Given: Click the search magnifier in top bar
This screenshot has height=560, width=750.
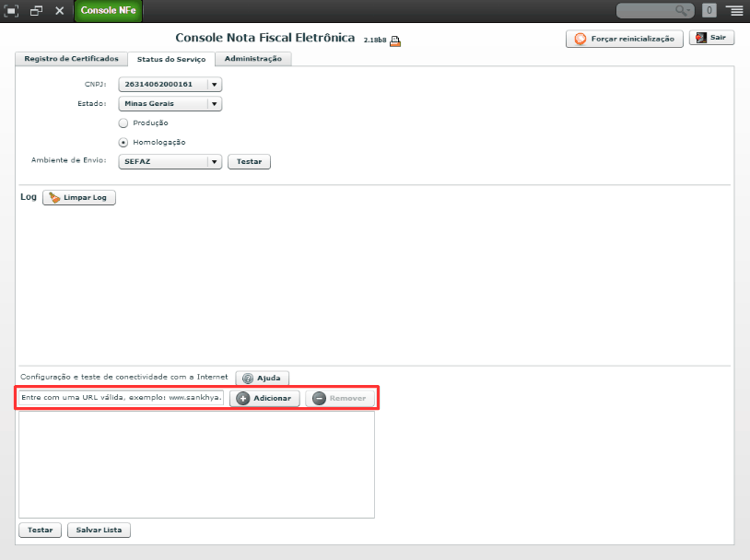Looking at the screenshot, I should (683, 10).
